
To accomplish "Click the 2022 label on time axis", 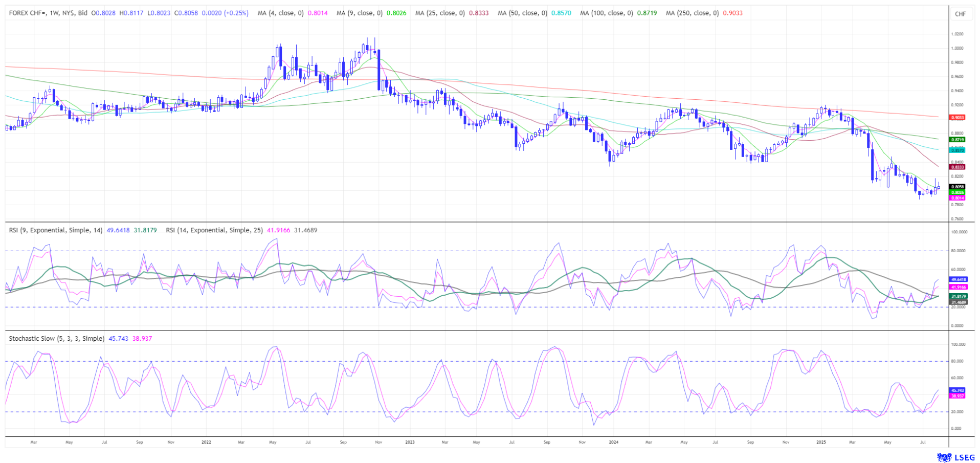I will 206,442.
